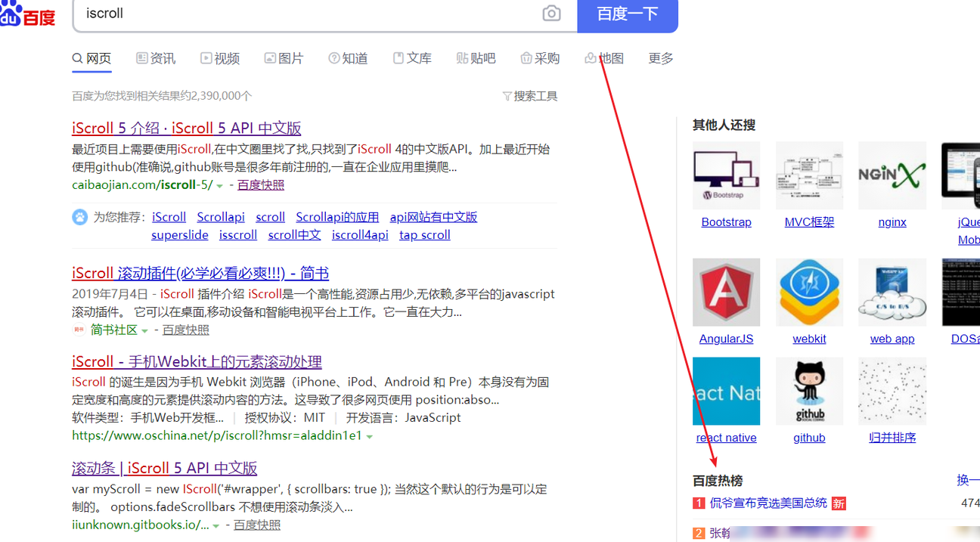Click recommended term tap scroll

tap(425, 235)
